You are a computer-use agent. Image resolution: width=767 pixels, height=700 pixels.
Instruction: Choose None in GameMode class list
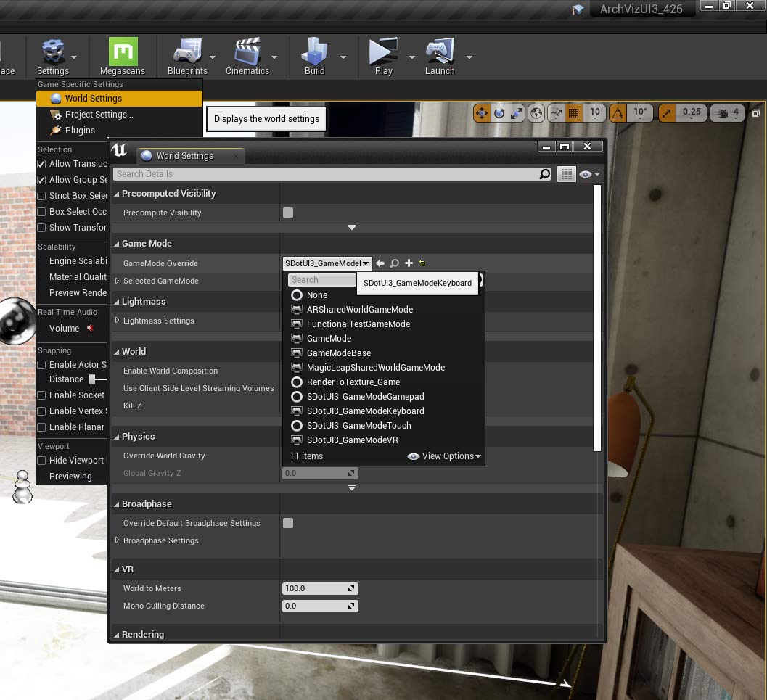(x=317, y=295)
